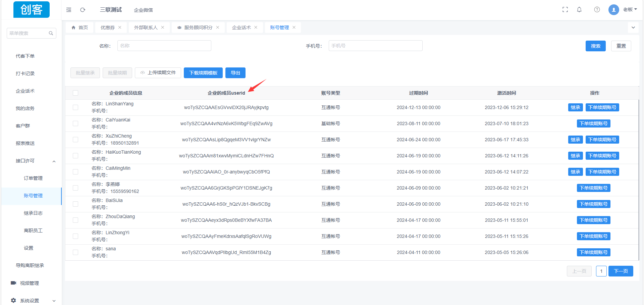The width and height of the screenshot is (644, 305).
Task: Focus the 名称 search input field
Action: point(164,46)
